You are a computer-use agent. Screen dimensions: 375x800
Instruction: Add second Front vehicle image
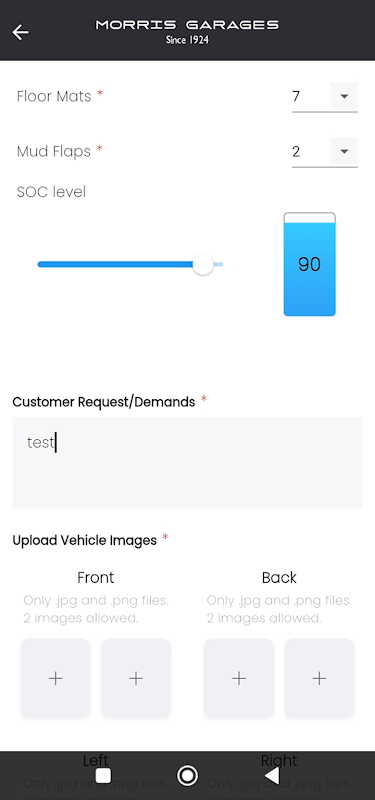(x=136, y=678)
